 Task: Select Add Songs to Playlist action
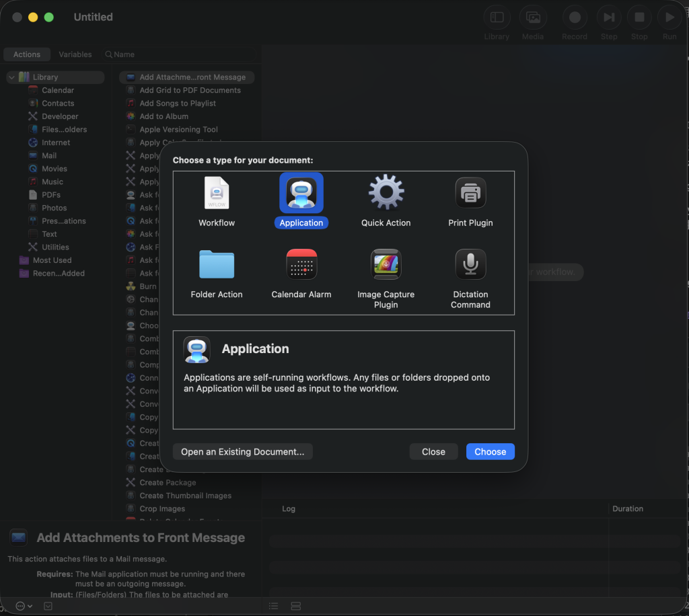coord(187,103)
